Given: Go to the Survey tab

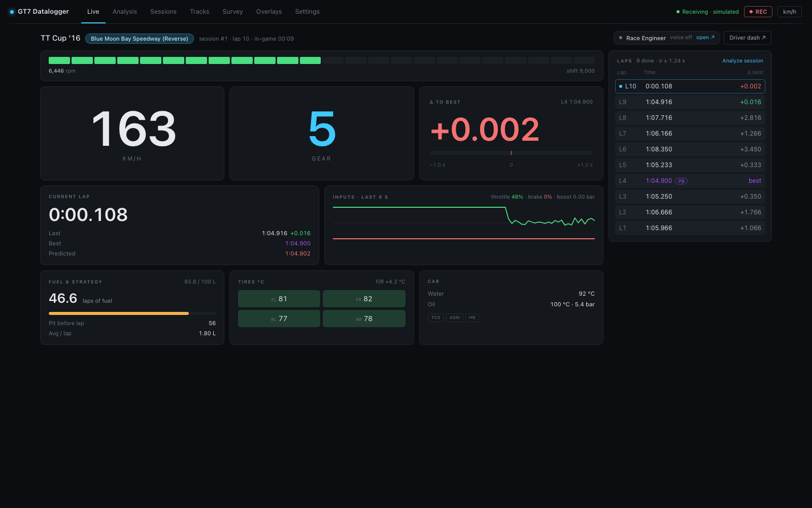Looking at the screenshot, I should click(232, 12).
